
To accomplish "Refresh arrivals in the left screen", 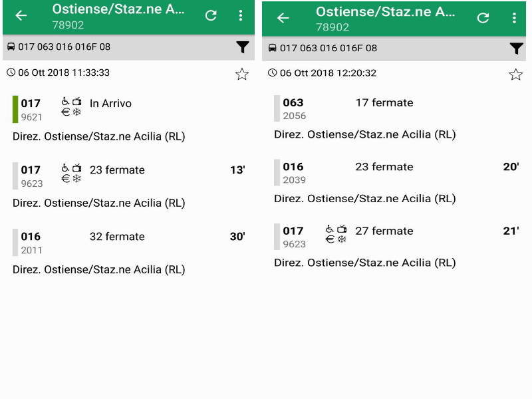I will (211, 16).
